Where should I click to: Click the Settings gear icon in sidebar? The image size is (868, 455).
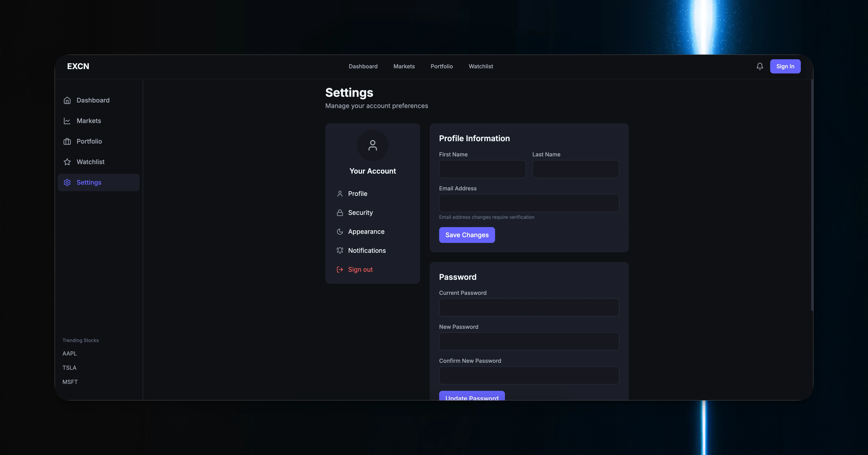click(67, 182)
